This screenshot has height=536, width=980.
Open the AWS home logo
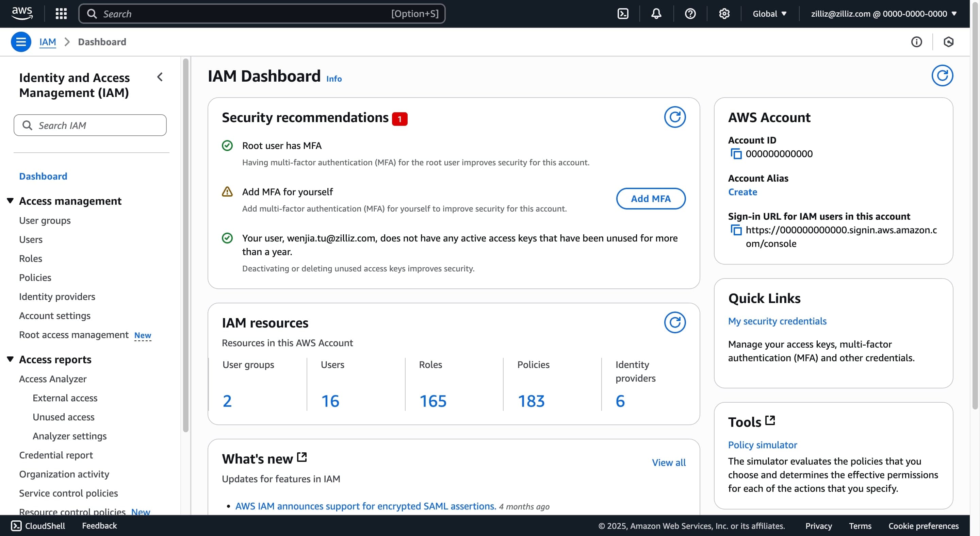tap(22, 13)
